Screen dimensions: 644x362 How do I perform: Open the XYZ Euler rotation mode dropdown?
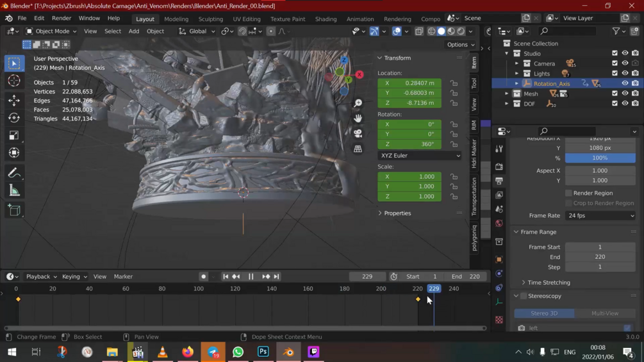[x=419, y=156]
